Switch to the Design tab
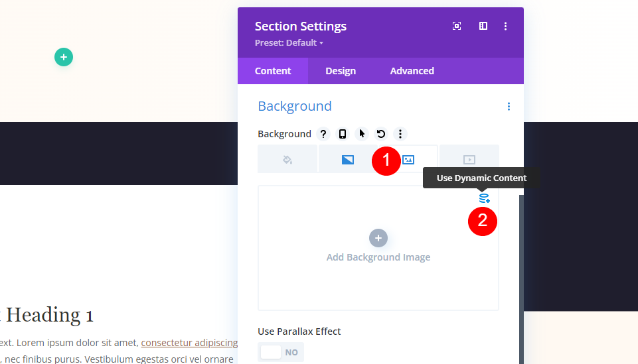 341,71
